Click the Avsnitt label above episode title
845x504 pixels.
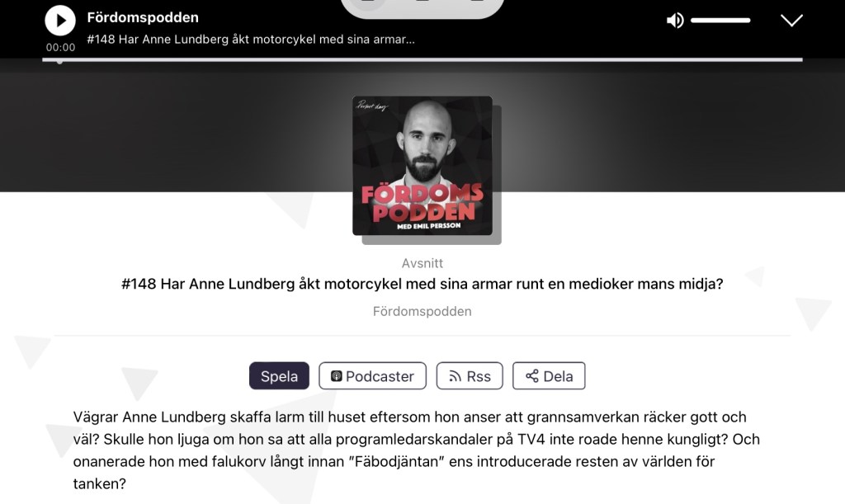[x=422, y=263]
